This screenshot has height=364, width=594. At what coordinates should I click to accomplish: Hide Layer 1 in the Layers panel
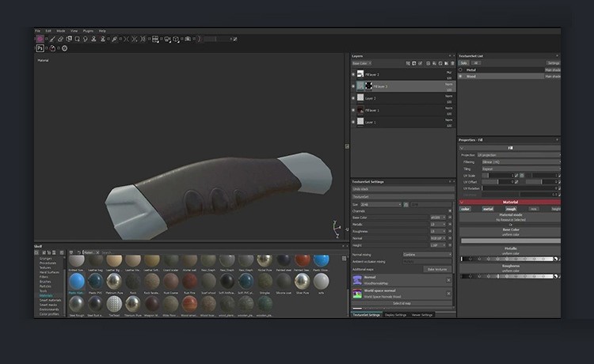point(353,122)
